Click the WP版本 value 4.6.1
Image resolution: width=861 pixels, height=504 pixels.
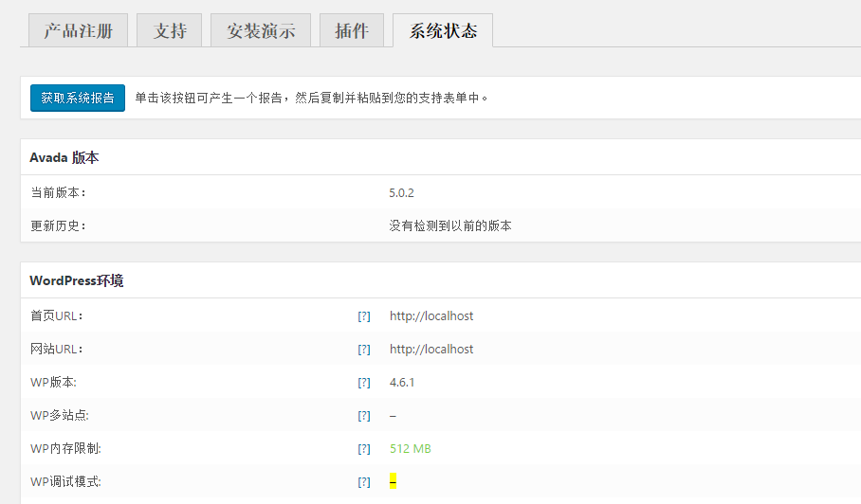[x=401, y=383]
